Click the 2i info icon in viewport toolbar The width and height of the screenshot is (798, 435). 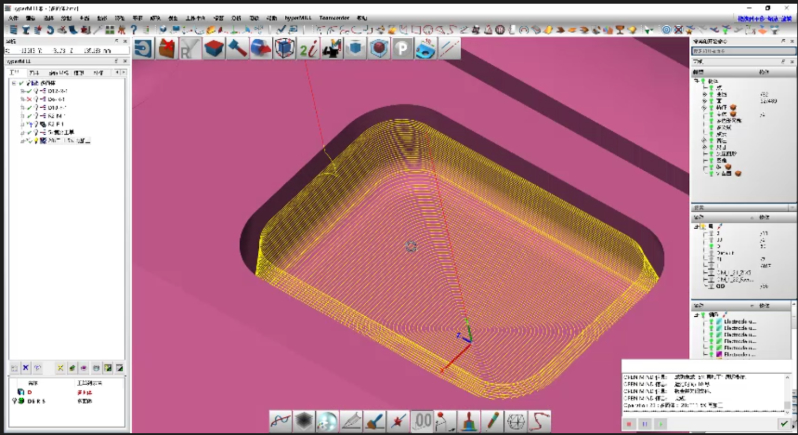(x=309, y=47)
